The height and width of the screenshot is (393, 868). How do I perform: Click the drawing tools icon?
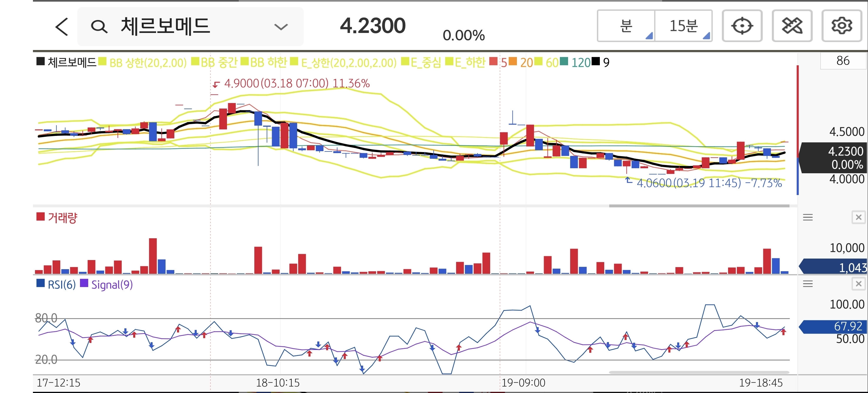coord(792,26)
